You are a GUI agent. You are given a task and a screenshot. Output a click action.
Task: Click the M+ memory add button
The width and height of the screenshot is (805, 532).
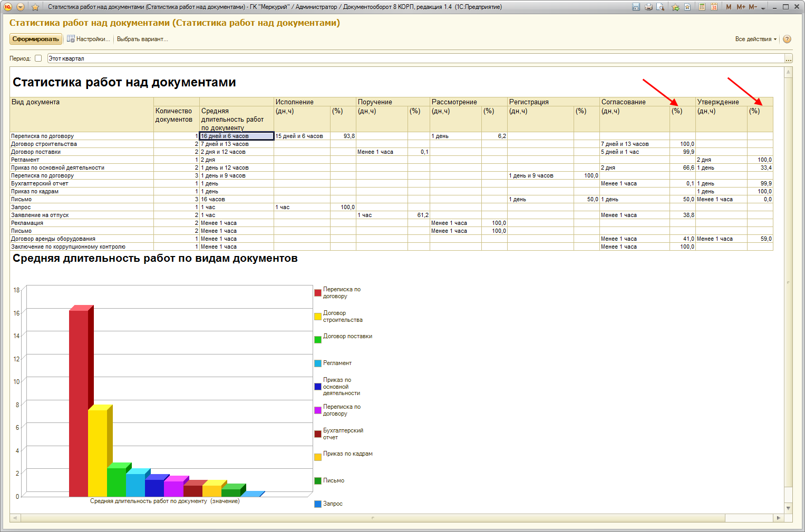[x=741, y=7]
